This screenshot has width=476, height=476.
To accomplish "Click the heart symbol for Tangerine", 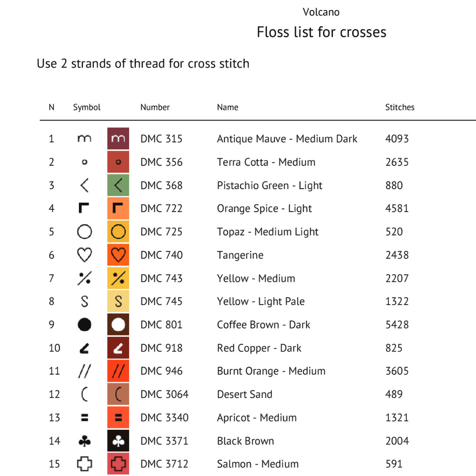I will [x=84, y=255].
